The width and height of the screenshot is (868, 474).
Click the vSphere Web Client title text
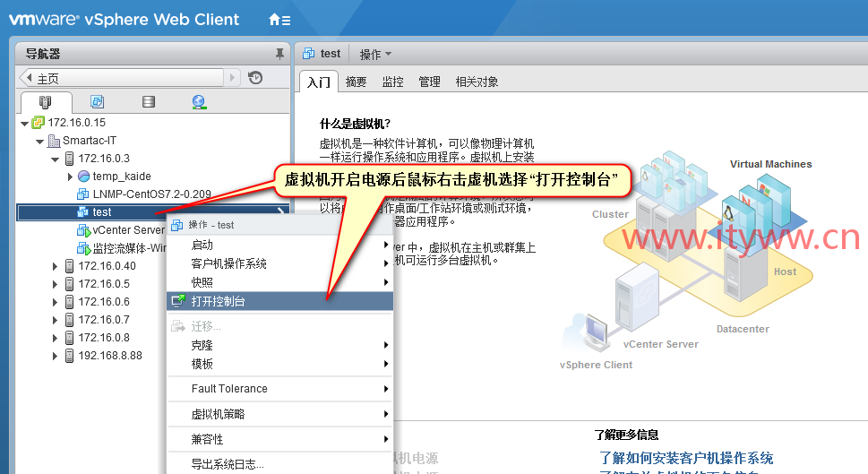pyautogui.click(x=161, y=20)
